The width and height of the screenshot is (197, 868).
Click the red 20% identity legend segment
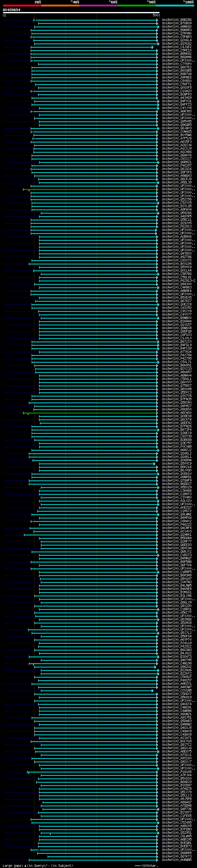[x=22, y=6]
